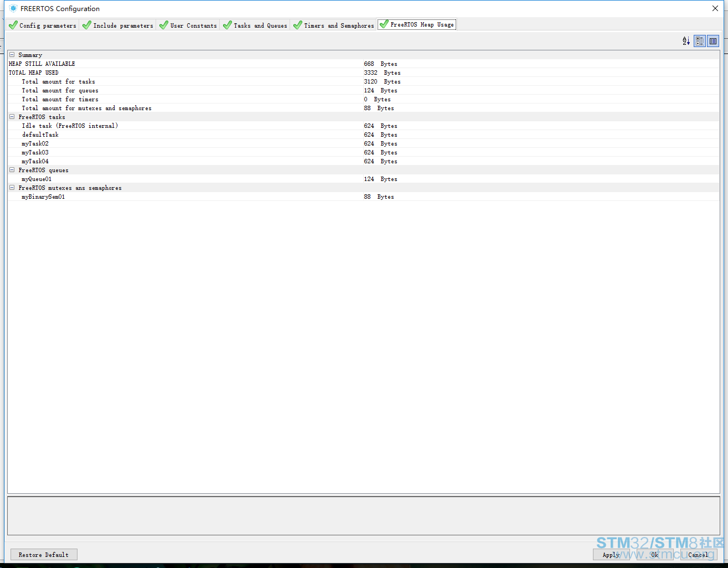Click the 624 Bytes value for myTask03
Viewport: 728px width, 568px height.
pyautogui.click(x=380, y=152)
